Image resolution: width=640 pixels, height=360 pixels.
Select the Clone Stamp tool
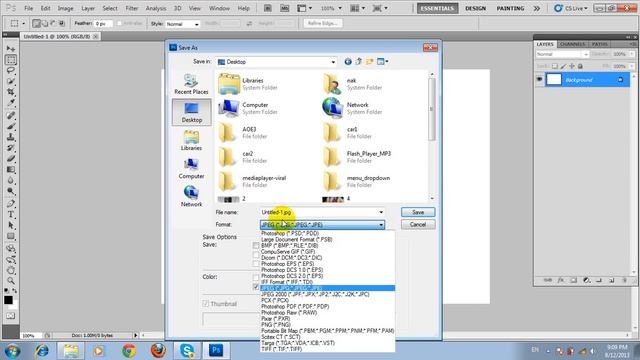coord(11,137)
